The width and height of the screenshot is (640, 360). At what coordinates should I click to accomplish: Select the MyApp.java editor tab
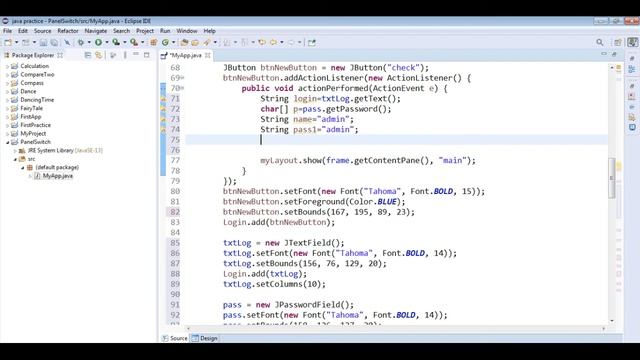click(x=186, y=55)
